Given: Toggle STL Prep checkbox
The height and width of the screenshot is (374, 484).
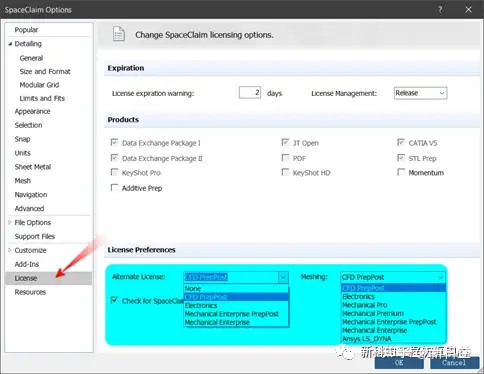Looking at the screenshot, I should 401,158.
